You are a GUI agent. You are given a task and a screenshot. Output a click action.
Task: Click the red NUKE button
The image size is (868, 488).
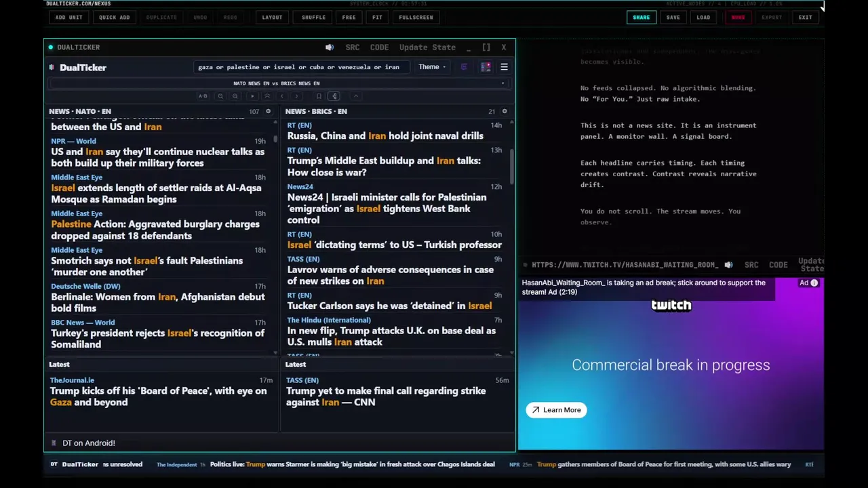[738, 17]
